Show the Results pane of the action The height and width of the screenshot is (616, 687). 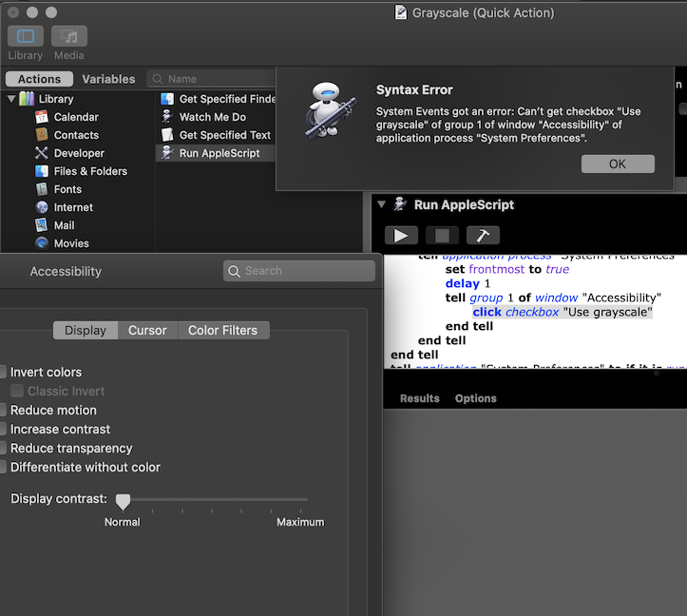point(420,398)
